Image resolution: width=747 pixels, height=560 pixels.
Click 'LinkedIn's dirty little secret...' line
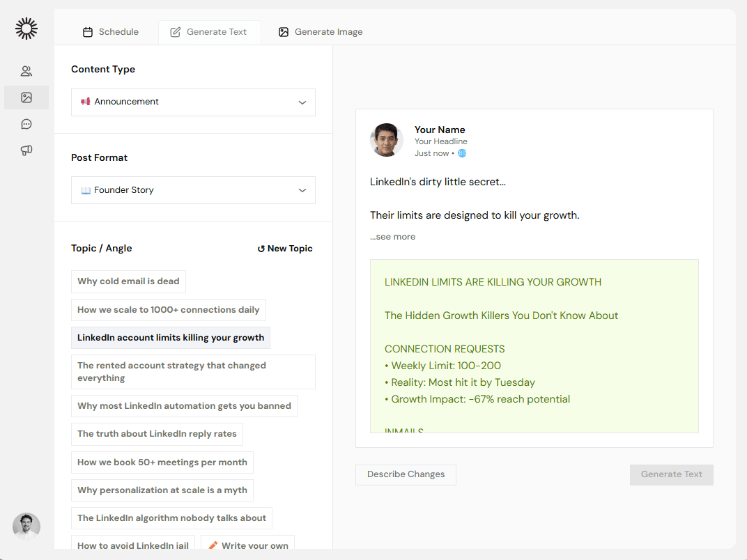438,182
